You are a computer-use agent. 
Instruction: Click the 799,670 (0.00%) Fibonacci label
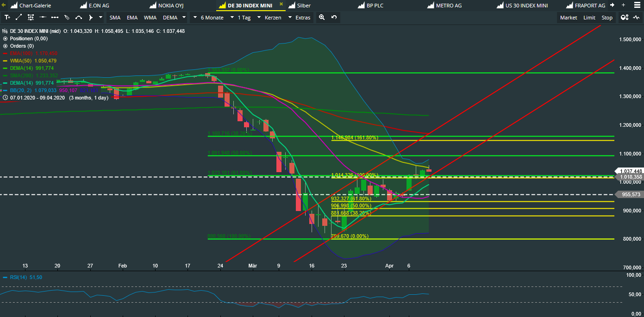pos(350,236)
